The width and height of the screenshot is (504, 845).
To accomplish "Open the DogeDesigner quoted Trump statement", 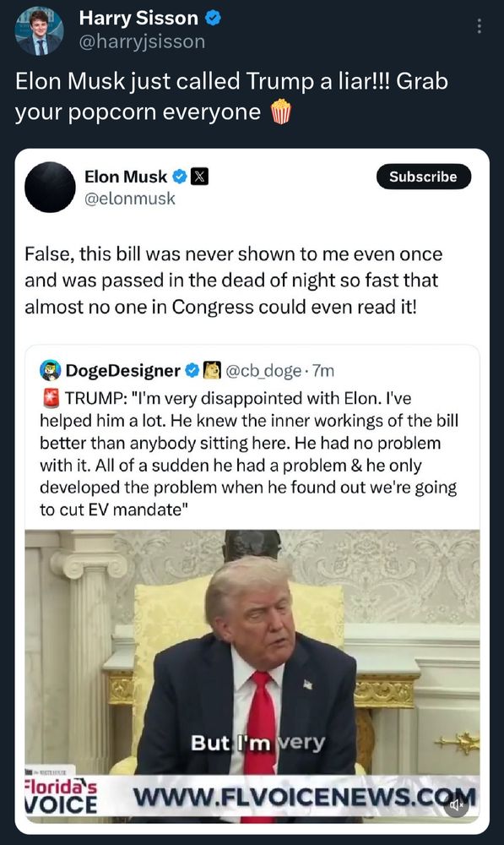I will pos(249,454).
